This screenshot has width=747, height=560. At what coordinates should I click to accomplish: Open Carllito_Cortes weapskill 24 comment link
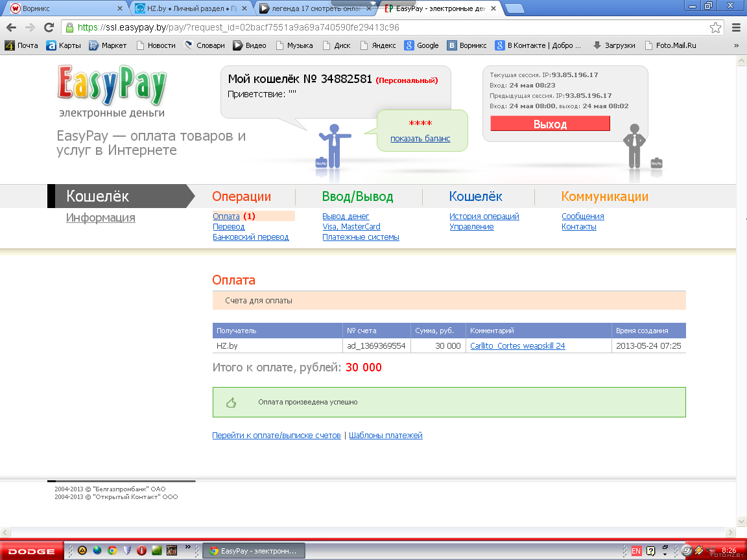tap(517, 345)
